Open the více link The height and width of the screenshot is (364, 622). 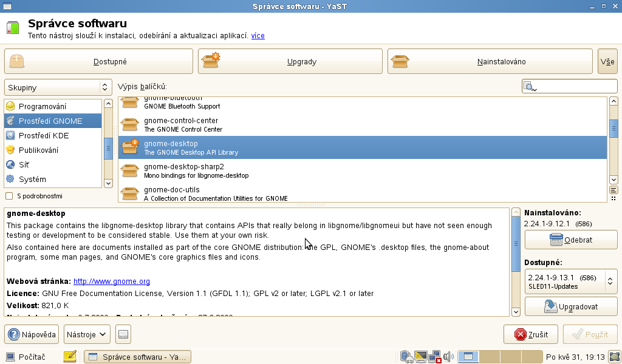pyautogui.click(x=258, y=36)
